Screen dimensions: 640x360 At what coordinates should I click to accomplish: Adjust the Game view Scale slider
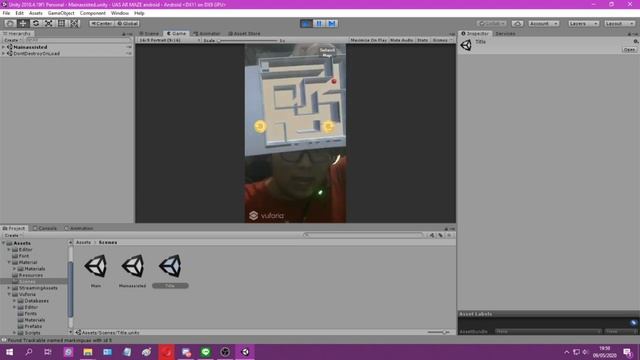248,40
